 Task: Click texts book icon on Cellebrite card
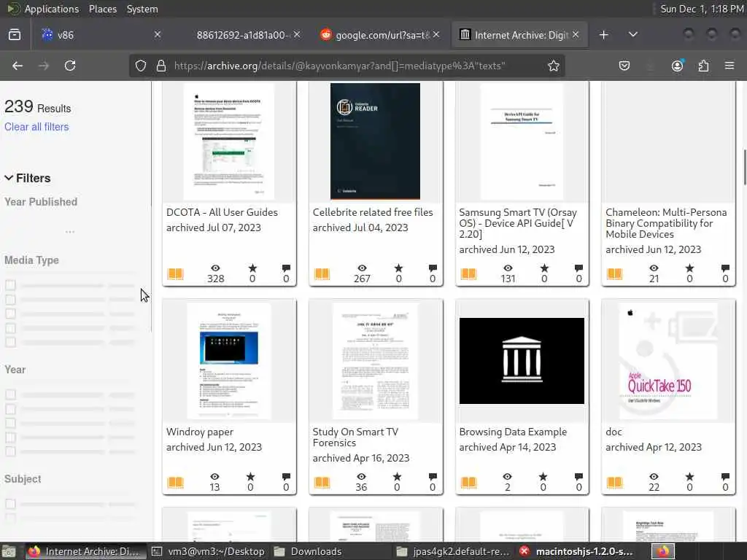(322, 274)
